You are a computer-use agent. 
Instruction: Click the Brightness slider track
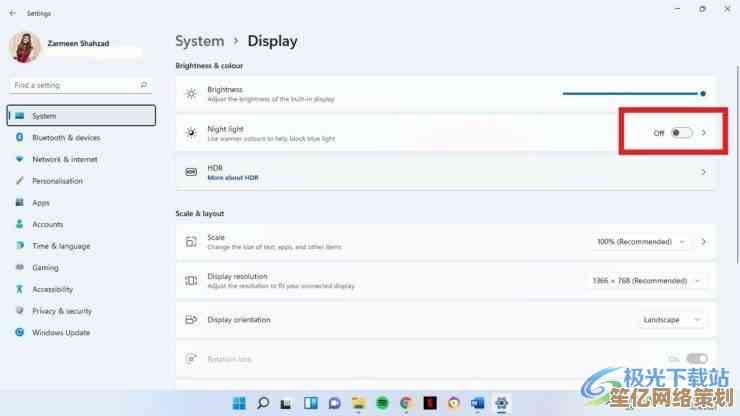pos(630,93)
